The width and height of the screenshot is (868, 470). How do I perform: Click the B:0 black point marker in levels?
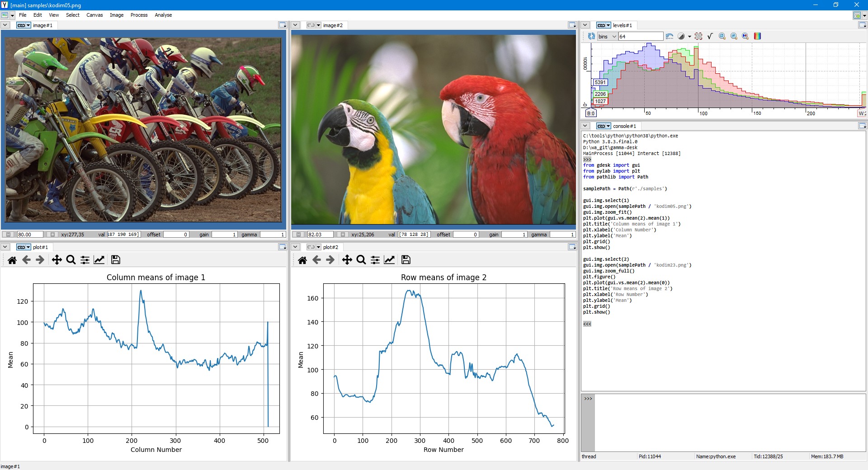pyautogui.click(x=591, y=113)
